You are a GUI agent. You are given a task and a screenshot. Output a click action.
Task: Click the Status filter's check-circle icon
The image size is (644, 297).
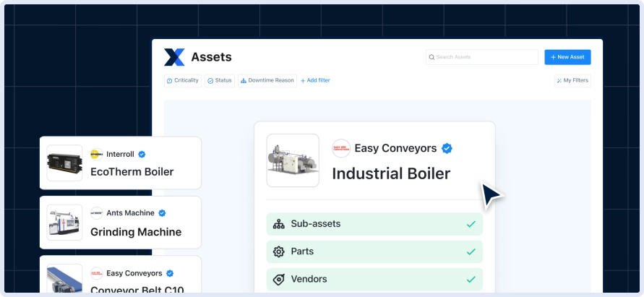[x=210, y=81]
